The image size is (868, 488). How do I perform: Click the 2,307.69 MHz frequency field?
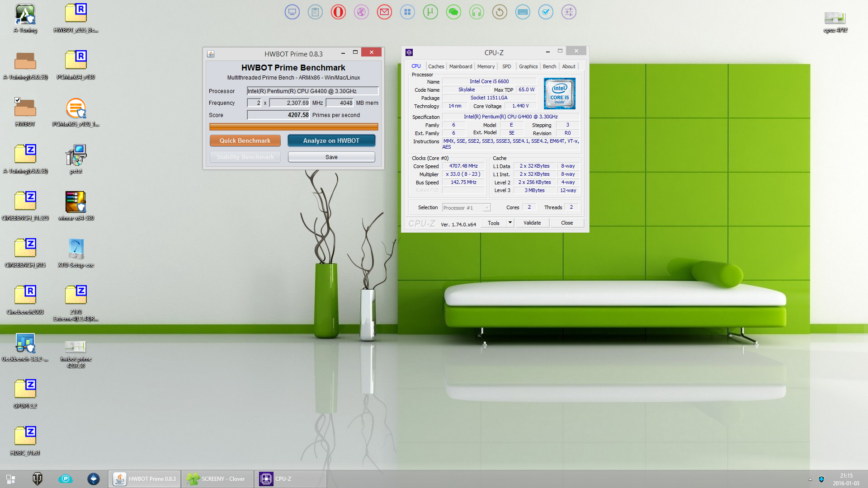point(290,103)
